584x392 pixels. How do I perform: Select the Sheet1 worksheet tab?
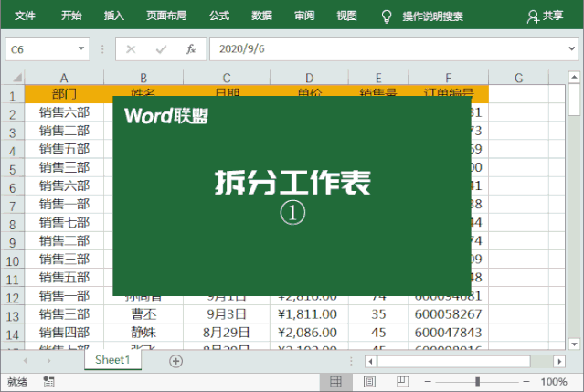[112, 361]
